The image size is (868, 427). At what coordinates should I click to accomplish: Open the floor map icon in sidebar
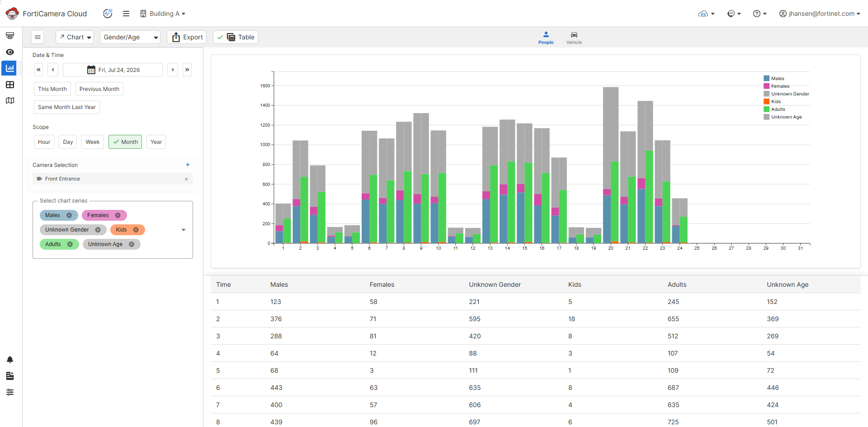click(10, 100)
